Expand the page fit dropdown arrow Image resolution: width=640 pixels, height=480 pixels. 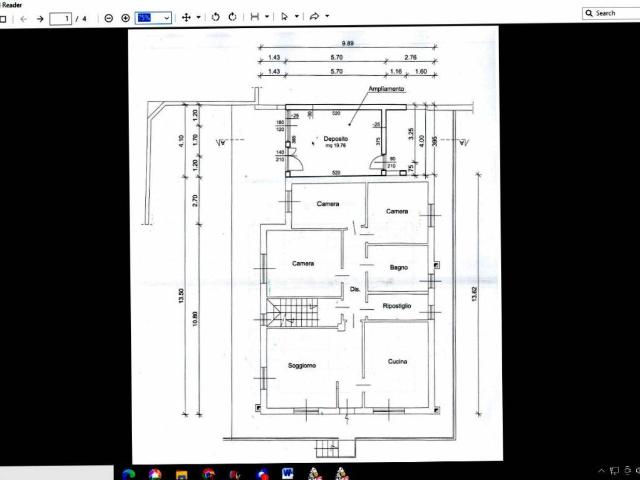267,18
